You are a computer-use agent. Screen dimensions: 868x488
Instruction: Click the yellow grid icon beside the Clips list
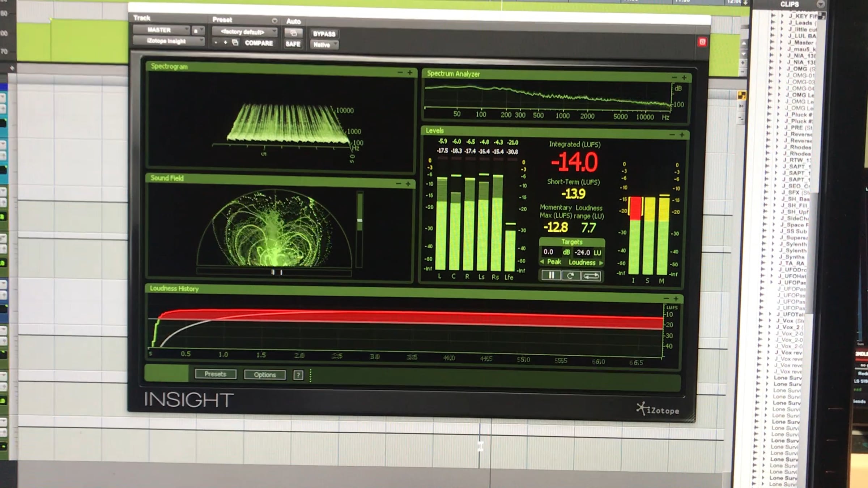click(741, 95)
